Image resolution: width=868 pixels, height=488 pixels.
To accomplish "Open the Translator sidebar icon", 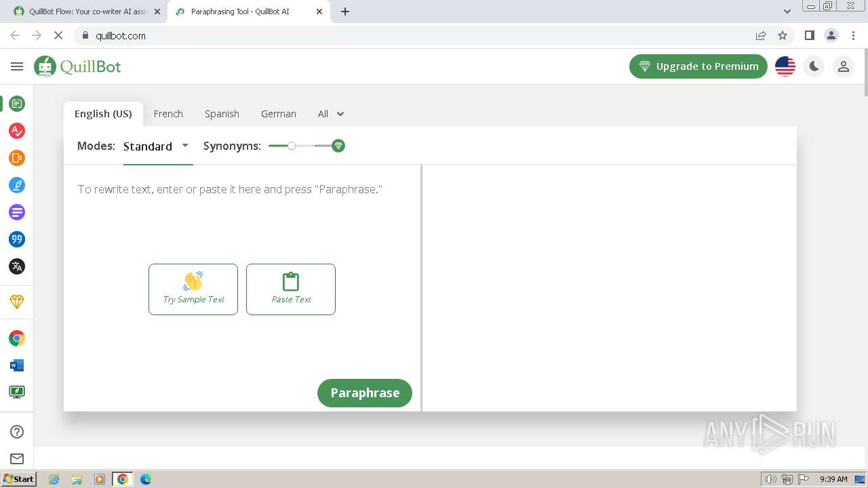I will click(x=17, y=266).
